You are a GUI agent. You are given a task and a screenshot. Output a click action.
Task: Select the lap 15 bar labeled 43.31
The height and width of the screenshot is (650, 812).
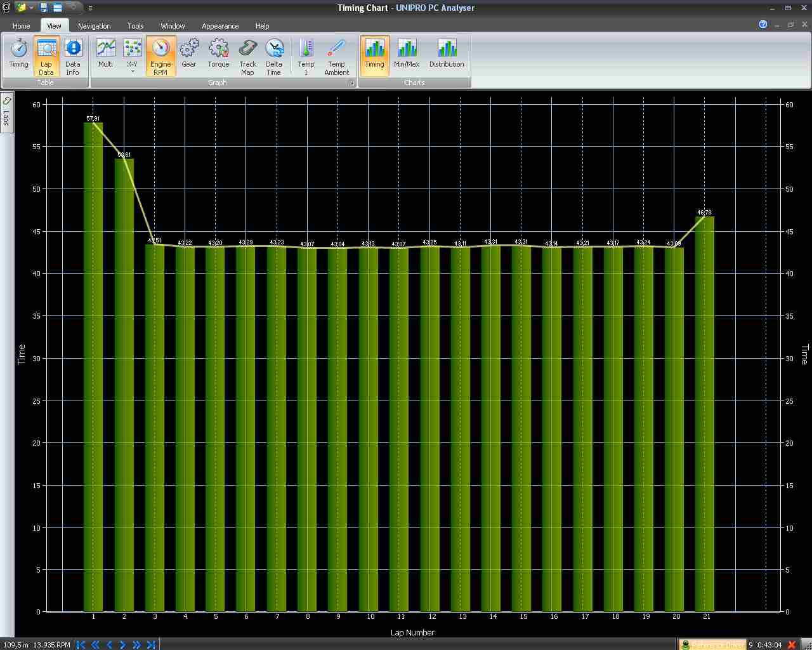[521, 428]
